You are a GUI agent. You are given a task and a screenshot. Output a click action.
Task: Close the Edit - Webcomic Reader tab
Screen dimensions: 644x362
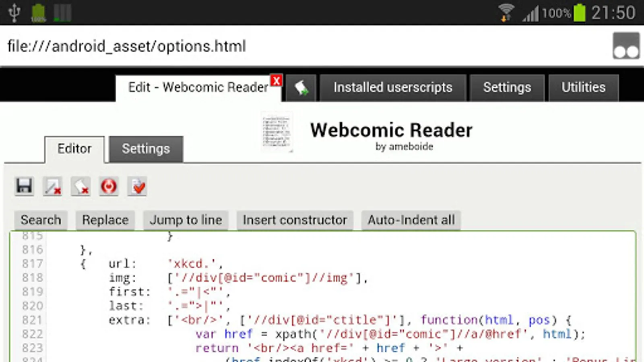277,80
